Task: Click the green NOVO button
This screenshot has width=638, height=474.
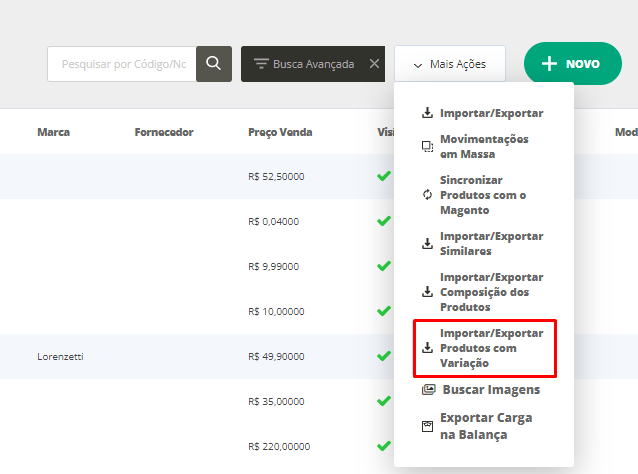Action: point(572,64)
